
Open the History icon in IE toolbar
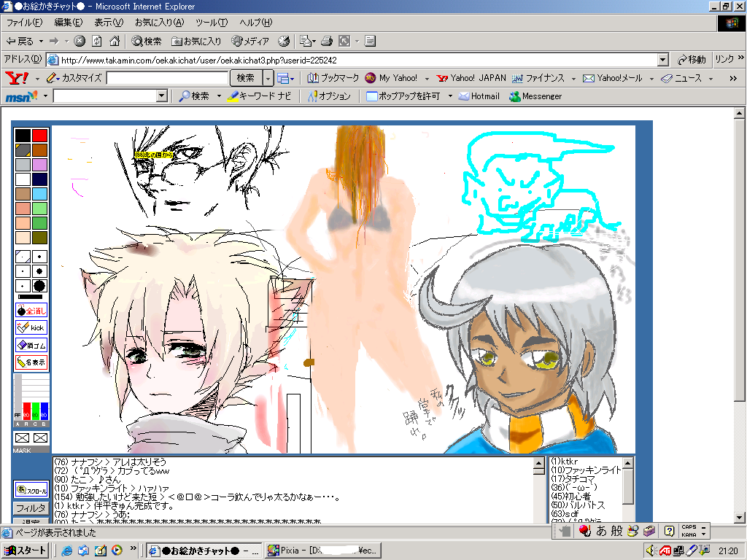pos(284,41)
